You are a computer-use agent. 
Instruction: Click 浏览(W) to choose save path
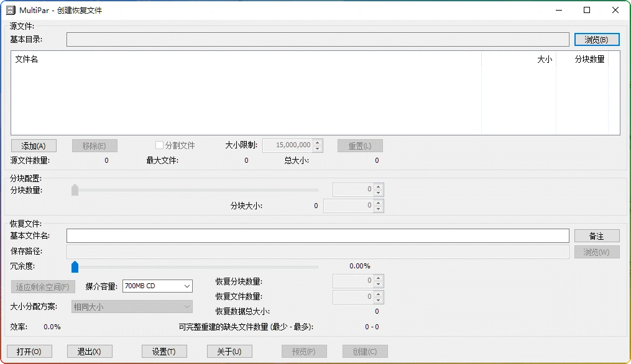click(596, 252)
